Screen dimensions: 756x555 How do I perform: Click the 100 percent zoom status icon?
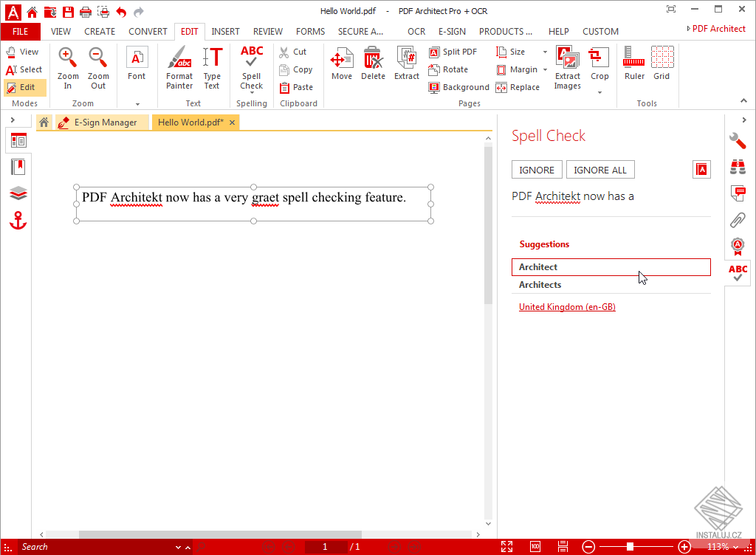535,546
